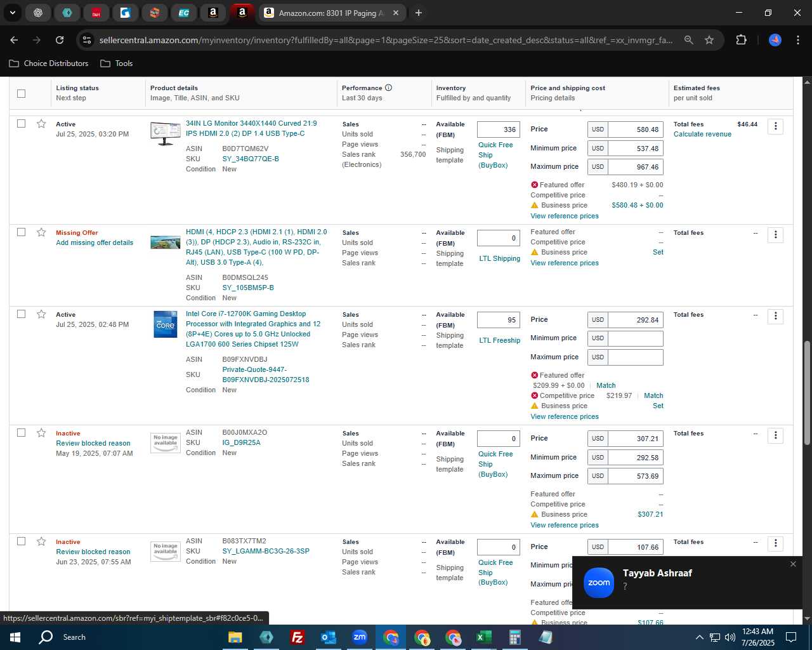This screenshot has height=650, width=812.
Task: Open the 34IN LG Monitor product title link
Action: tap(251, 128)
